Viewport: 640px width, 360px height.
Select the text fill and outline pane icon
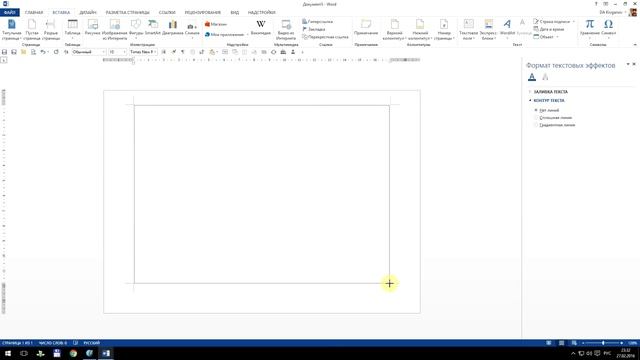[x=531, y=77]
